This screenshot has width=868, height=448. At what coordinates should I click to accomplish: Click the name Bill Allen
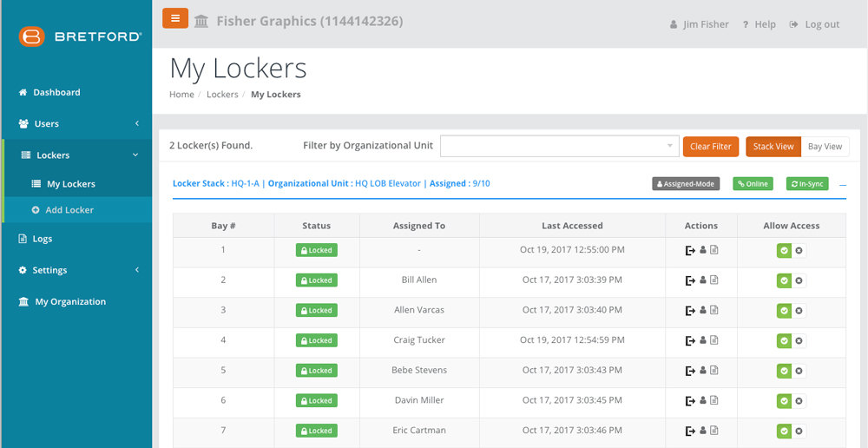click(x=419, y=280)
